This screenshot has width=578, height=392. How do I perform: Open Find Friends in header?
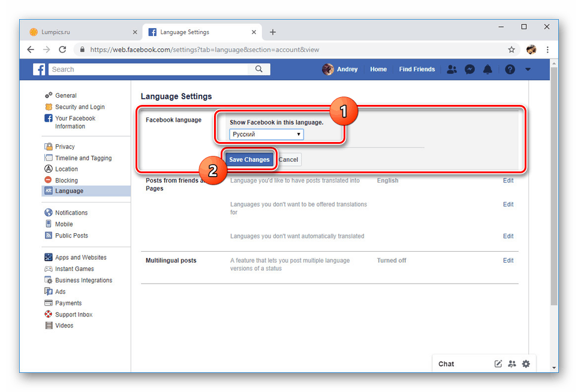(417, 70)
